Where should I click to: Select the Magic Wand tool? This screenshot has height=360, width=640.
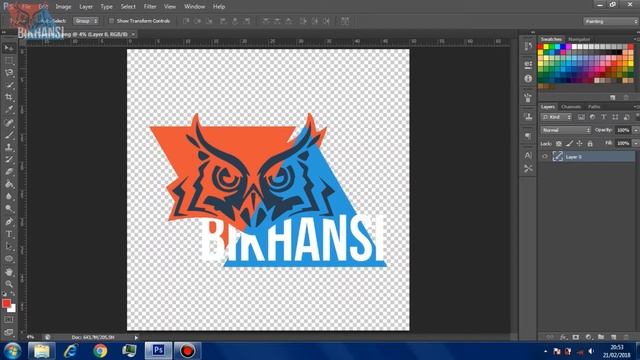(x=9, y=85)
